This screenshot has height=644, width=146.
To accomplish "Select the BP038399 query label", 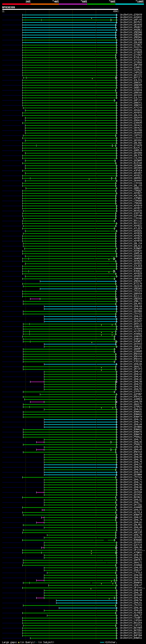I will (8, 8).
